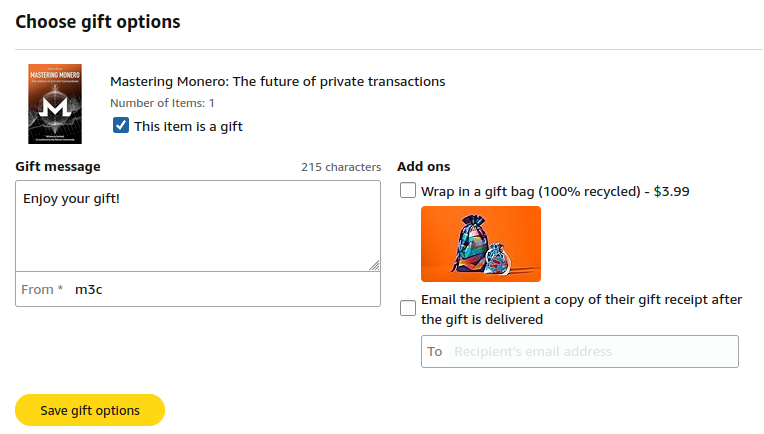
Task: Tick the email gift receipt checkbox
Action: 408,309
